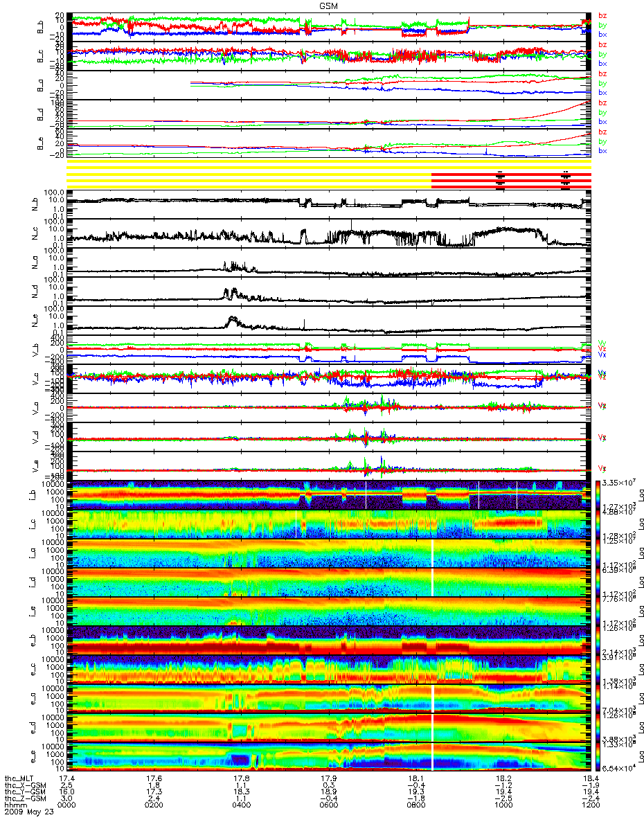This screenshot has width=644, height=831.
Task: Click the density burst in N_e panel
Action: click(233, 321)
